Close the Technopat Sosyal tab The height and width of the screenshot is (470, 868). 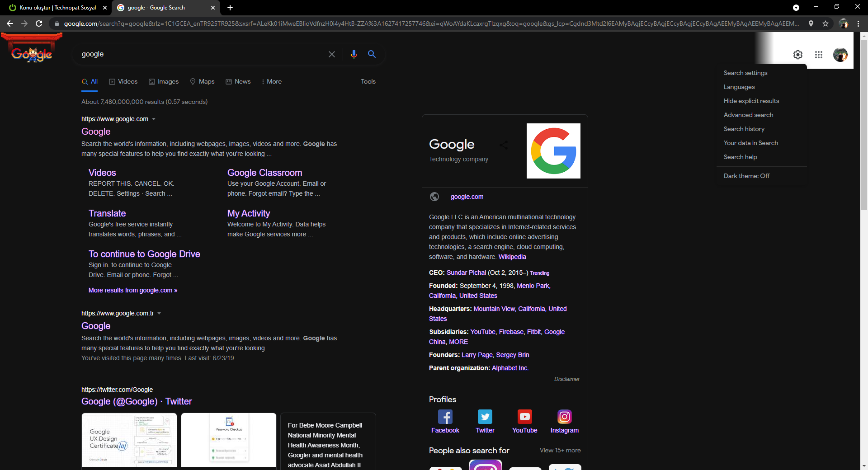105,8
